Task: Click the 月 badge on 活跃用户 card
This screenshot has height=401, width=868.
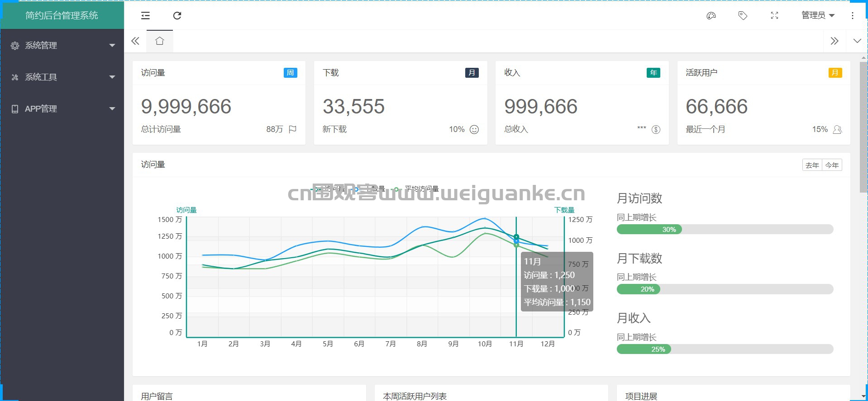Action: click(835, 73)
